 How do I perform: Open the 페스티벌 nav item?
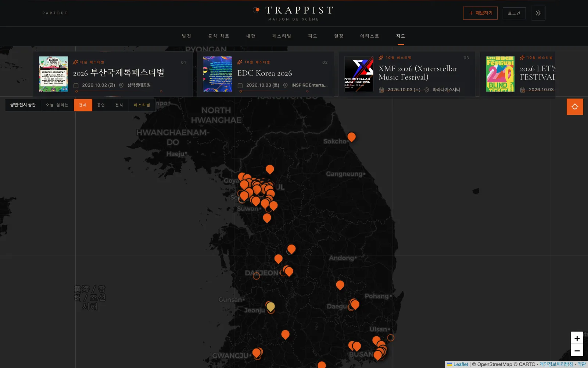282,36
